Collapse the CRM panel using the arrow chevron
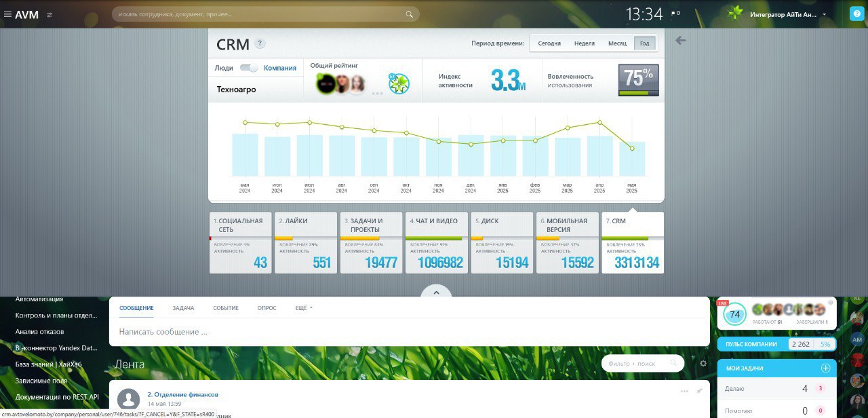The height and width of the screenshot is (418, 868). click(436, 292)
